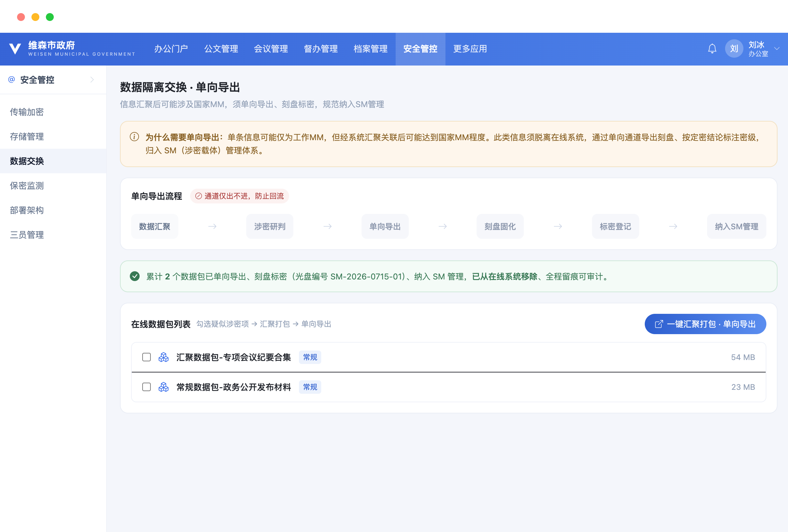Click arrow between 刻盘固化 and 标密登记
The height and width of the screenshot is (532, 788).
(x=558, y=226)
